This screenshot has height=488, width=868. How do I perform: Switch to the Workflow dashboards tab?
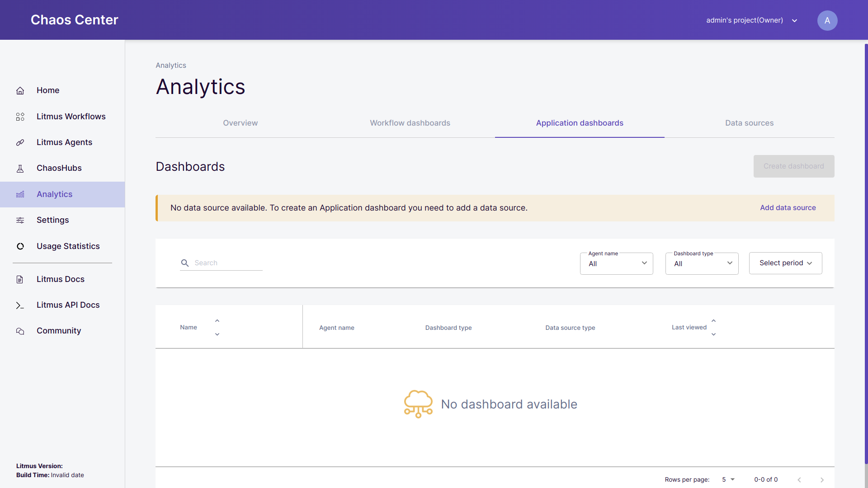point(410,123)
